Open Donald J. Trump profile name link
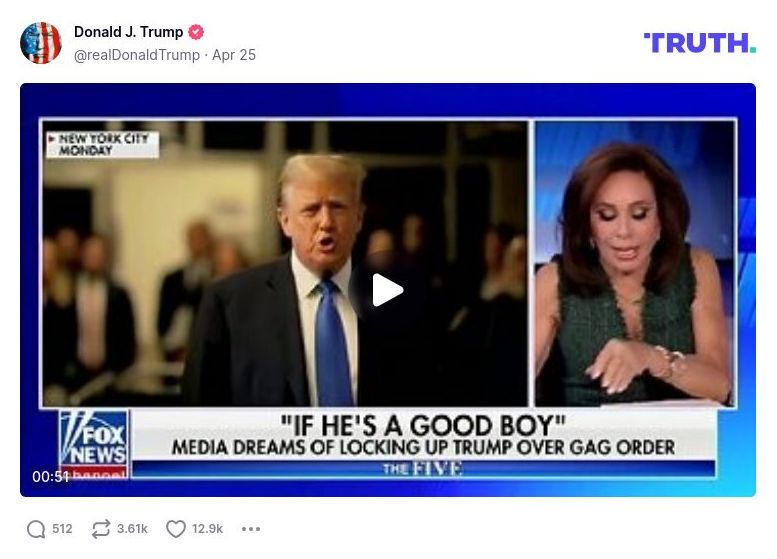Screen dimensions: 777x559 click(128, 32)
